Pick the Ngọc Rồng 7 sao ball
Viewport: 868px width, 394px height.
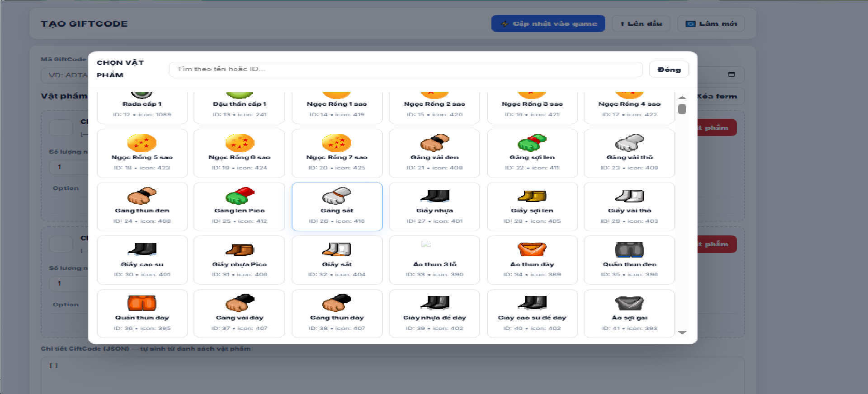coord(337,153)
